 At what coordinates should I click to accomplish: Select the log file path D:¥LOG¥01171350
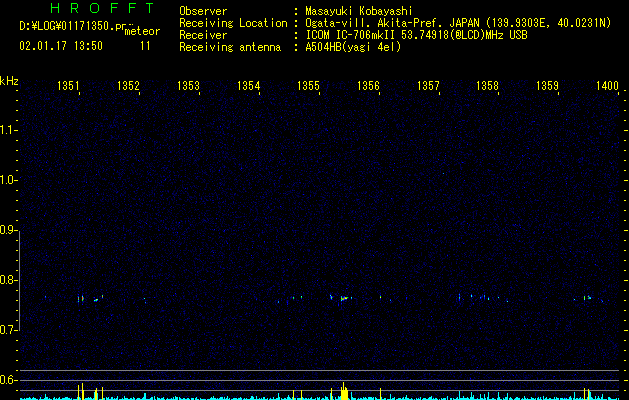[x=72, y=26]
